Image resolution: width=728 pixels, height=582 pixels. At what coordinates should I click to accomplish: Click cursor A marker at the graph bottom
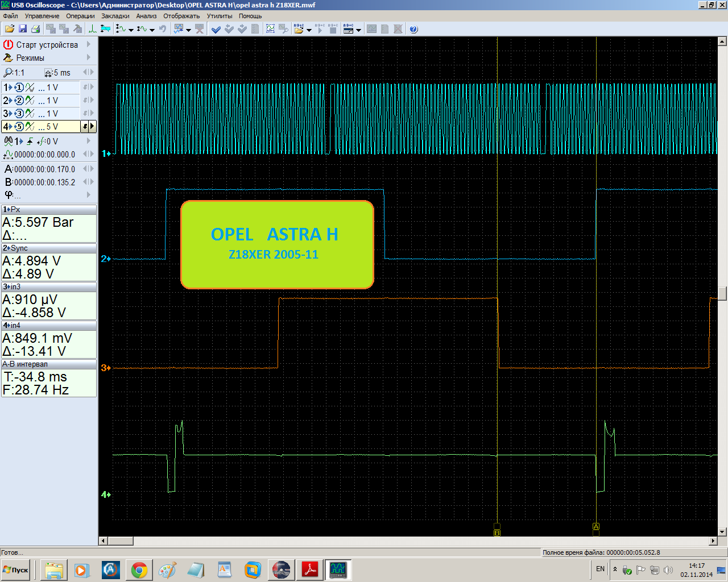tap(596, 526)
